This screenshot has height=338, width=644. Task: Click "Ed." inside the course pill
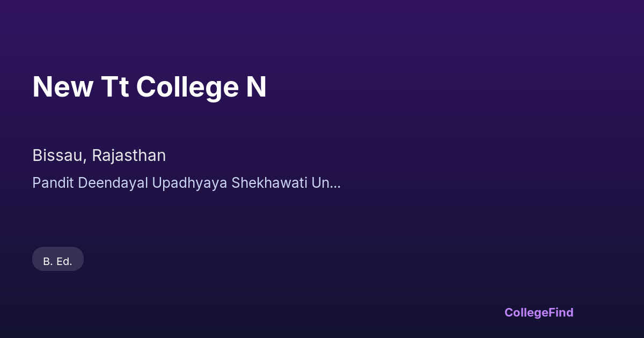(64, 261)
